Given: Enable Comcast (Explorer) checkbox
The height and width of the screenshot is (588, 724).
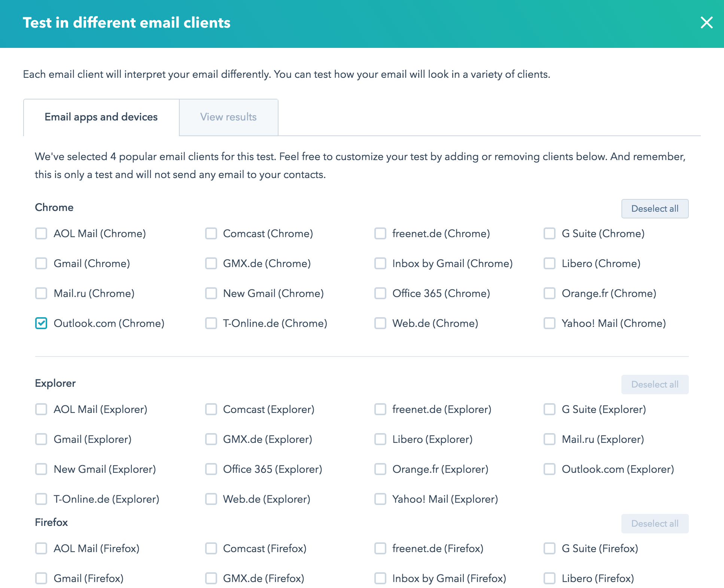Looking at the screenshot, I should [x=211, y=409].
